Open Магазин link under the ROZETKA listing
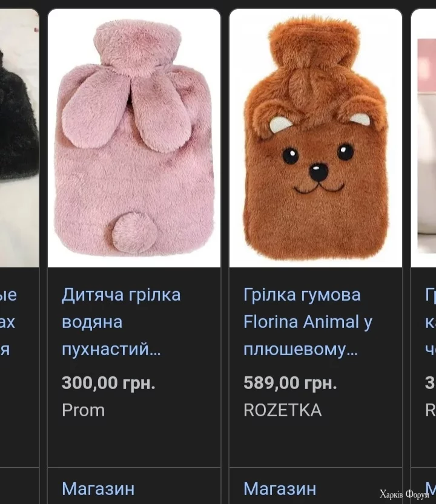The height and width of the screenshot is (504, 436). pos(280,489)
